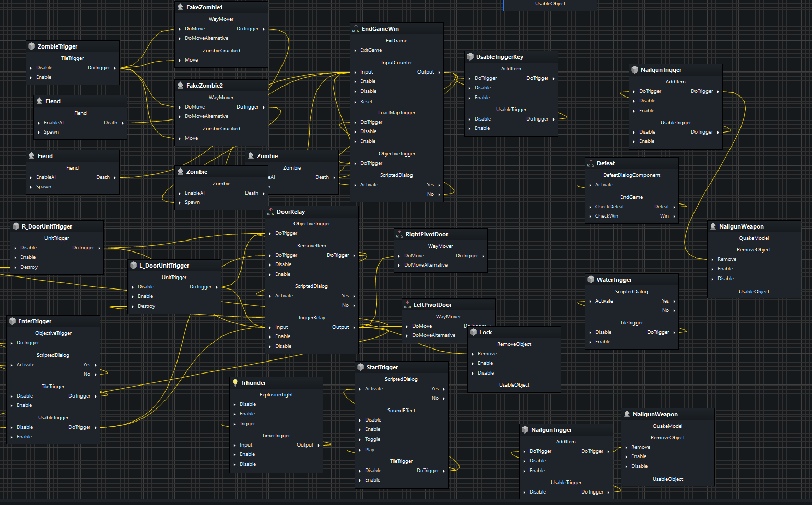Select the relay icon on DoorRelay node
The image size is (812, 505).
tap(270, 212)
